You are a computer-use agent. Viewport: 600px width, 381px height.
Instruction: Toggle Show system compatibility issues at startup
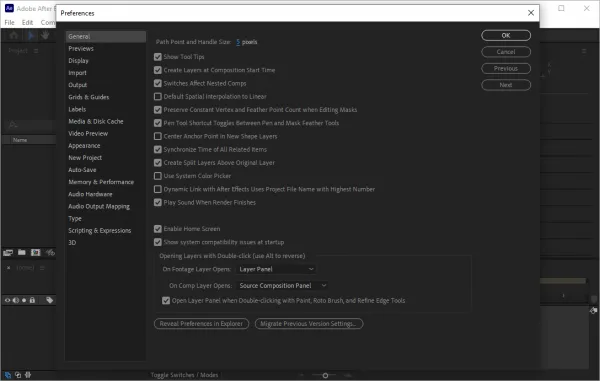tap(158, 242)
